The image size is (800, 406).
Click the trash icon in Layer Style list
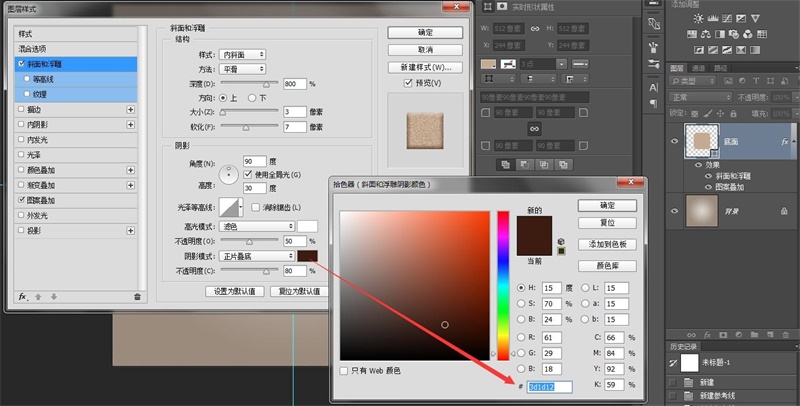137,297
